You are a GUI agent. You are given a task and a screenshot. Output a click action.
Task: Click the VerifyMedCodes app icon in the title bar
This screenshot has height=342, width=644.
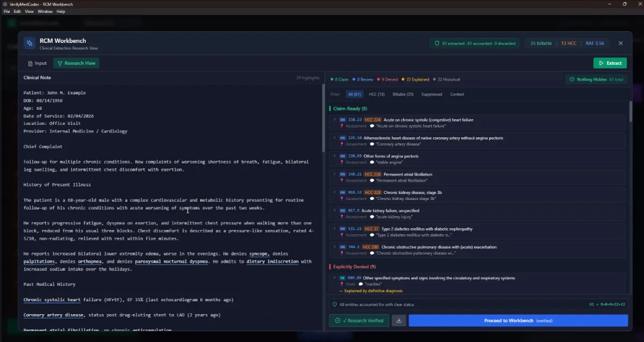coord(5,4)
